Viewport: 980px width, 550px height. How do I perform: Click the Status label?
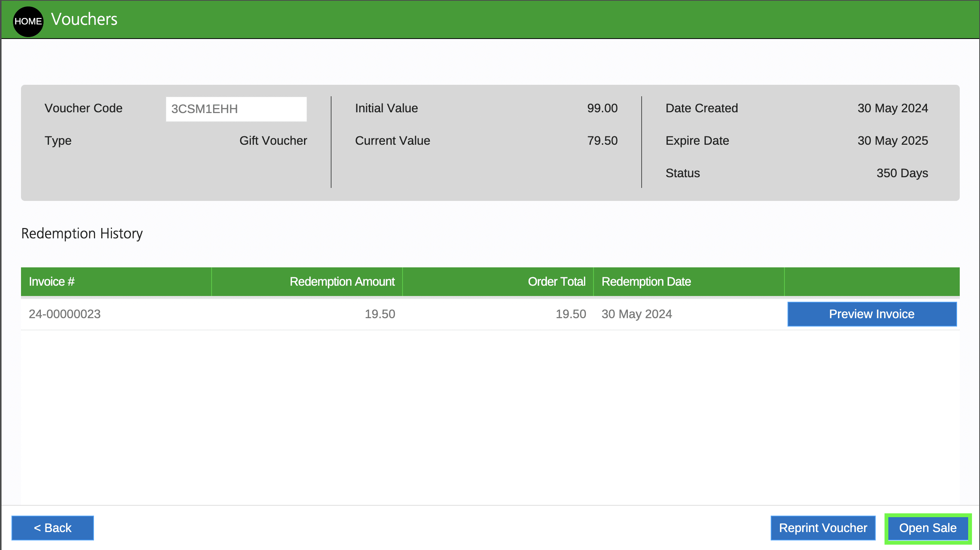[683, 173]
